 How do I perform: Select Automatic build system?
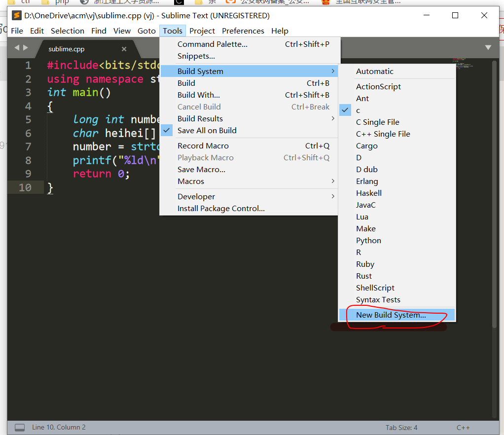[397, 71]
